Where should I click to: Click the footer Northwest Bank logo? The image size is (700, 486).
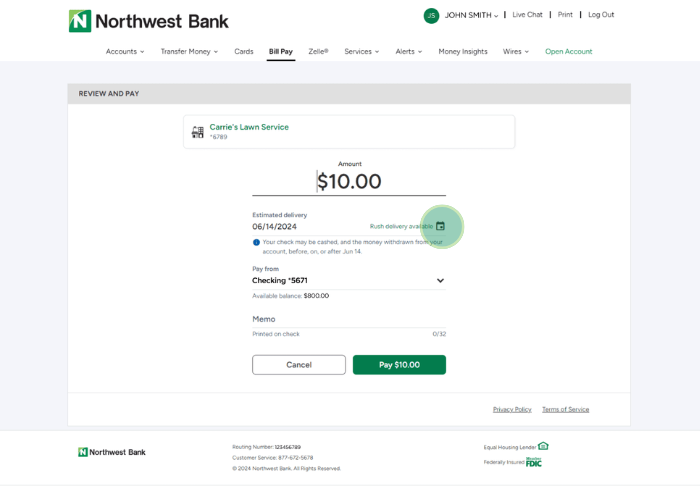coord(112,452)
